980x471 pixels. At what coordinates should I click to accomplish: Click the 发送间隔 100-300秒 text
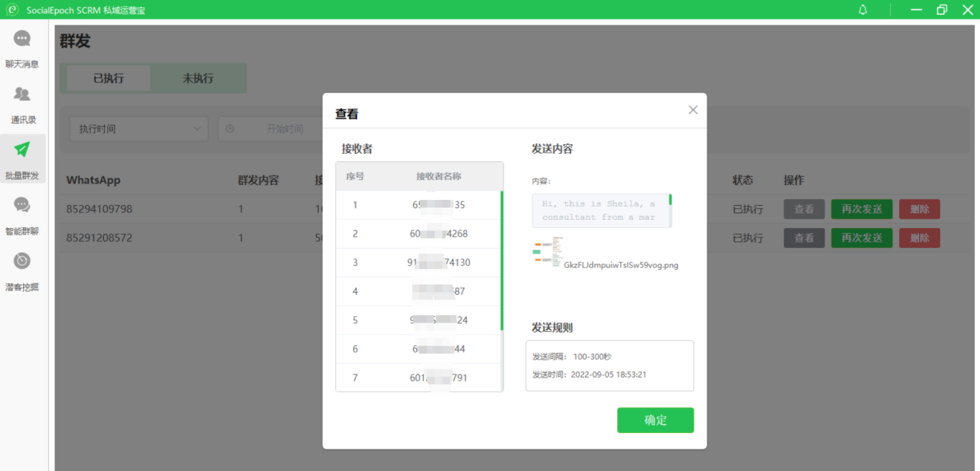click(572, 357)
